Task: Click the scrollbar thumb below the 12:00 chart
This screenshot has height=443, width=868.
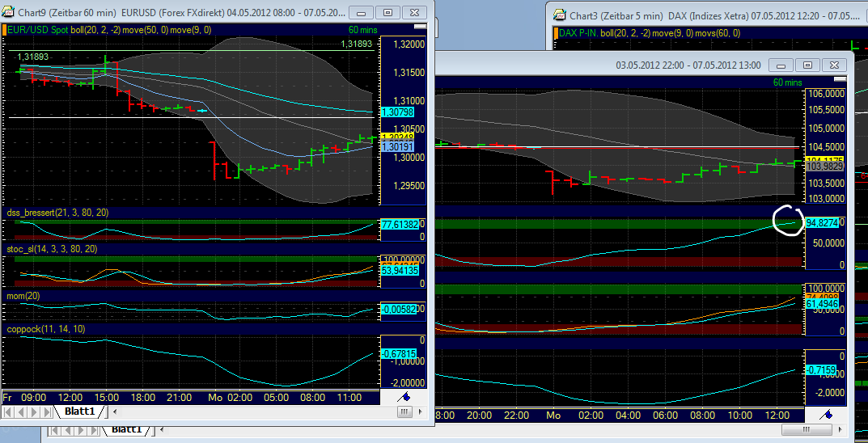Action: click(806, 429)
